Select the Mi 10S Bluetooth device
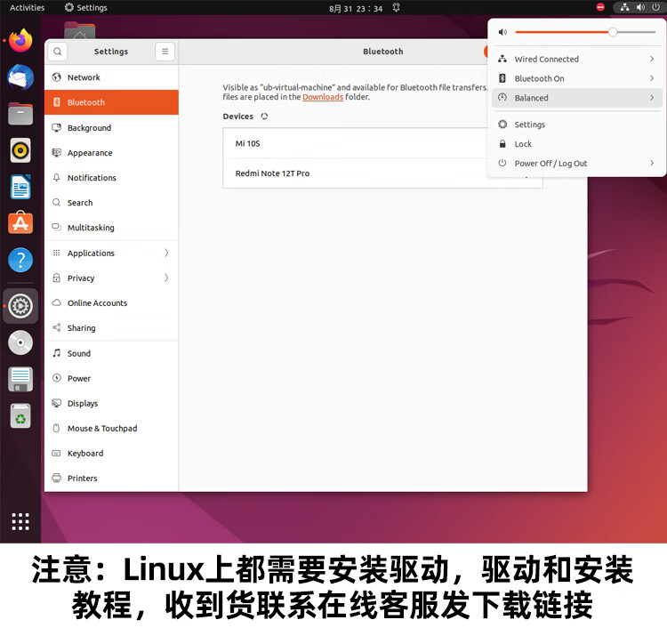The width and height of the screenshot is (667, 644). [x=355, y=143]
